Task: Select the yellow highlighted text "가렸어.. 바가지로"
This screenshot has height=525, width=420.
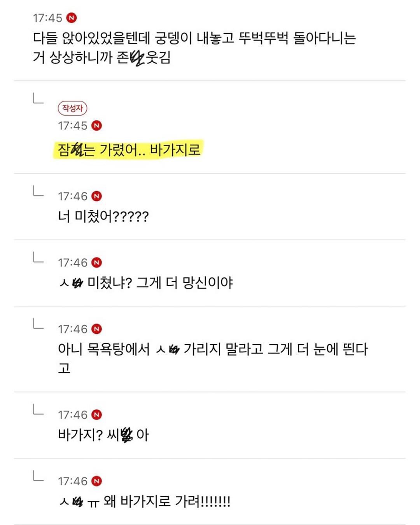Action: pos(150,150)
